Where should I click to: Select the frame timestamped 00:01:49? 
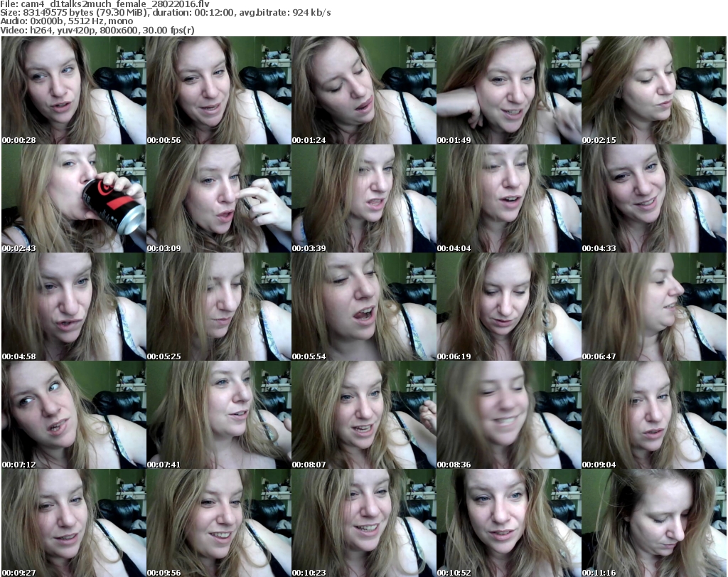click(509, 90)
